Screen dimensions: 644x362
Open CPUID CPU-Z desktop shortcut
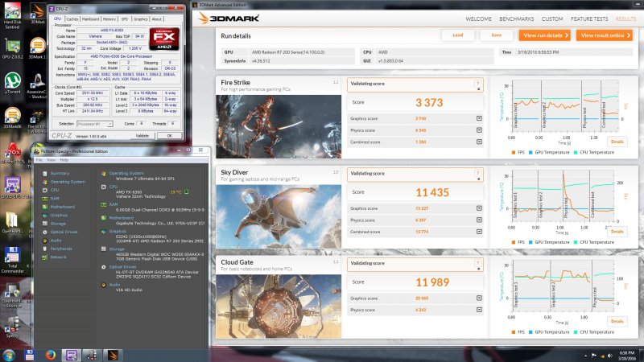12,187
